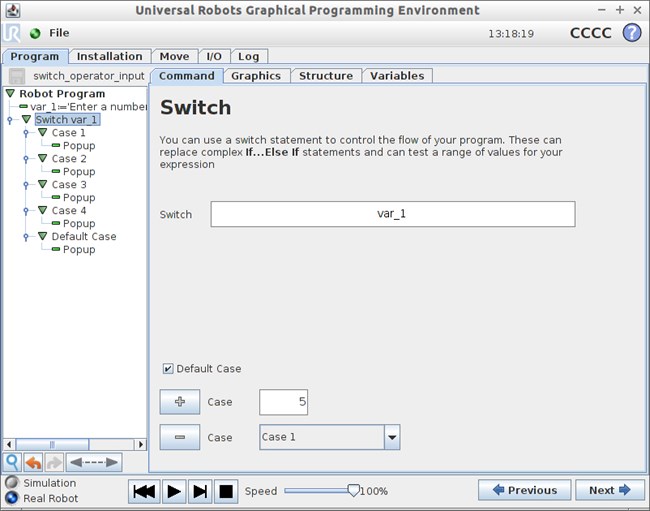Screen dimensions: 650x511
Task: Click Popup node under Case 2
Action: point(79,172)
